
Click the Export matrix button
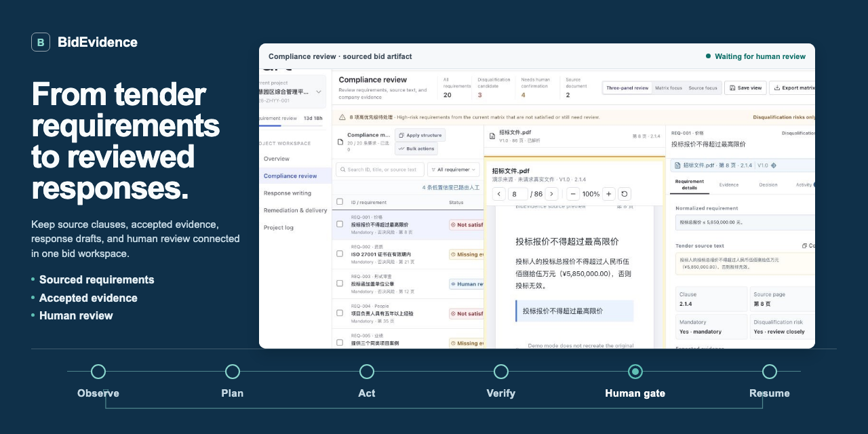tap(792, 87)
